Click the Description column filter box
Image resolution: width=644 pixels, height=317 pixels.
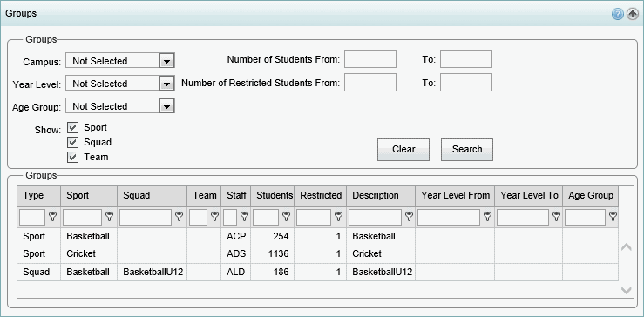click(375, 217)
